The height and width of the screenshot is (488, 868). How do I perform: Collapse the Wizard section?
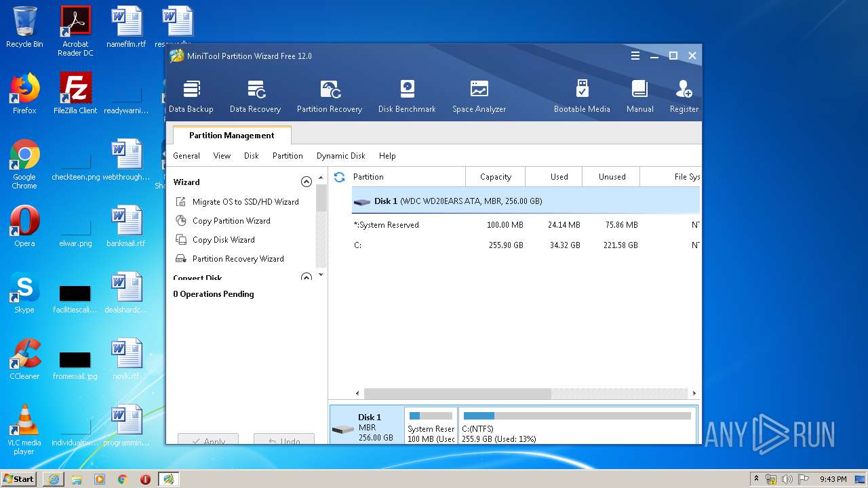click(307, 182)
